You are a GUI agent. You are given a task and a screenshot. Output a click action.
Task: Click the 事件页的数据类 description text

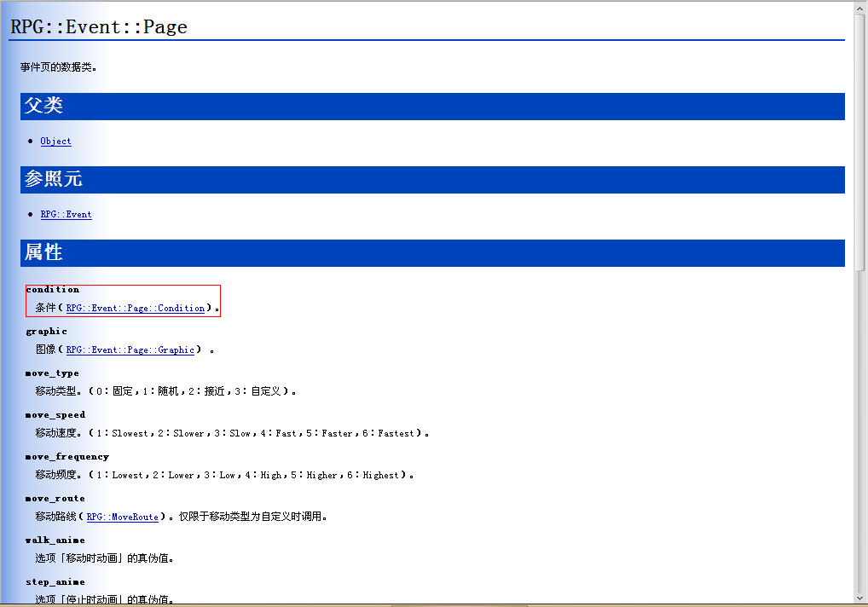[59, 67]
